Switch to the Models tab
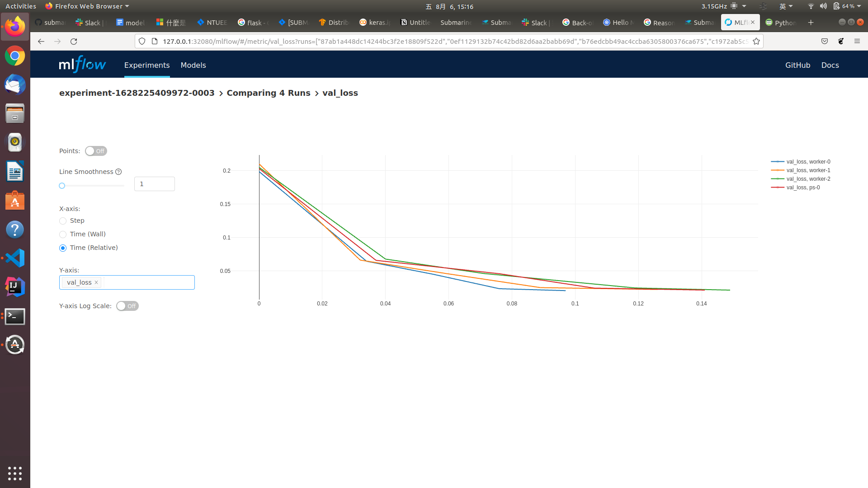The width and height of the screenshot is (868, 488). [193, 65]
